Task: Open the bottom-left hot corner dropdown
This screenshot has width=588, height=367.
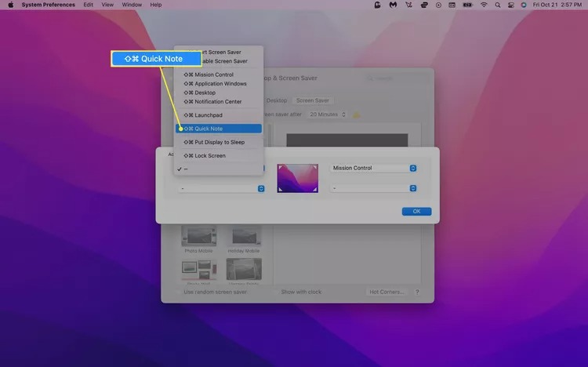Action: (x=221, y=188)
